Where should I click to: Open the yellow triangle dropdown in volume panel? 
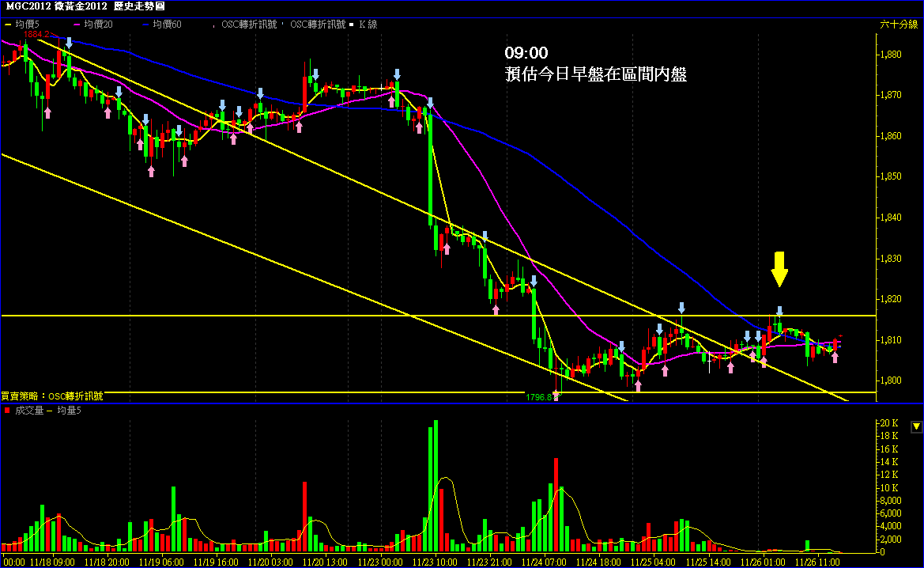tap(916, 426)
